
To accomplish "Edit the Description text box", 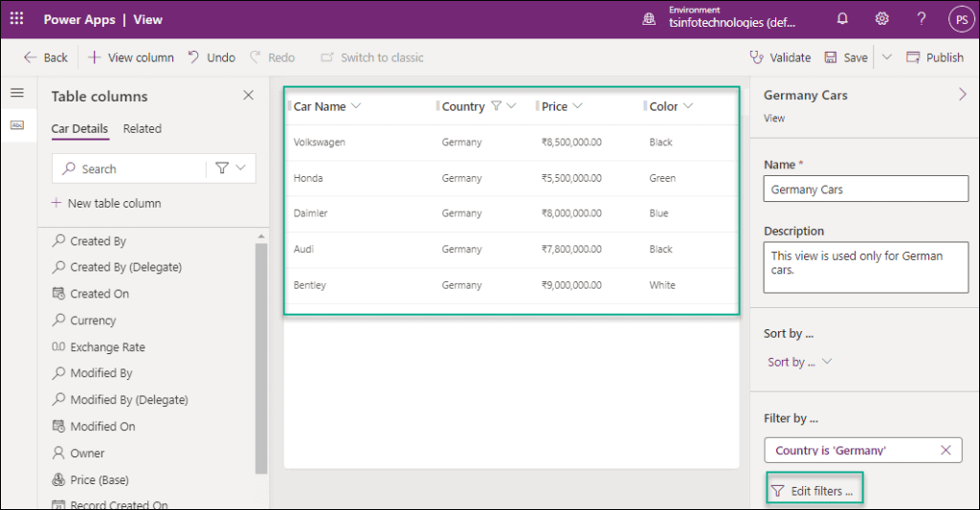I will click(x=865, y=268).
